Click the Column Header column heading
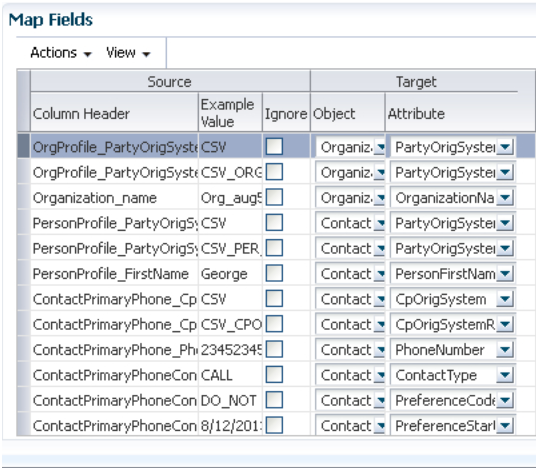 [x=114, y=113]
